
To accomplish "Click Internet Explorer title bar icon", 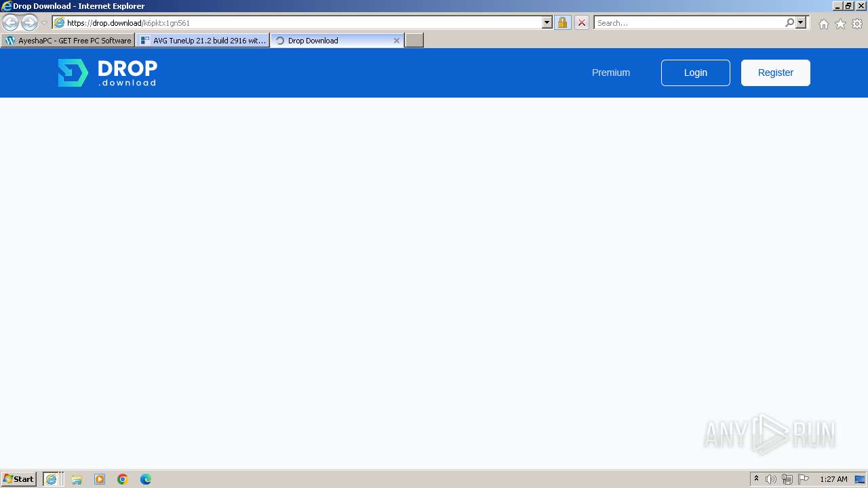I will click(x=6, y=6).
